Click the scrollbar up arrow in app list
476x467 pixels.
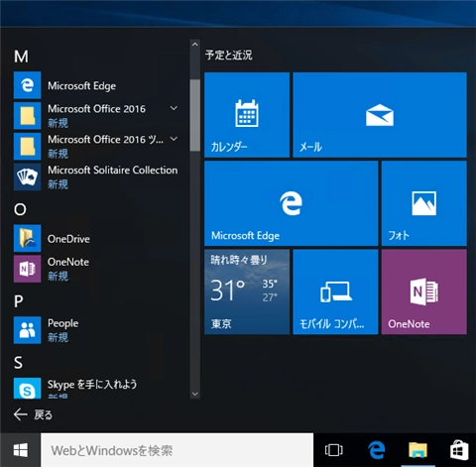point(195,45)
